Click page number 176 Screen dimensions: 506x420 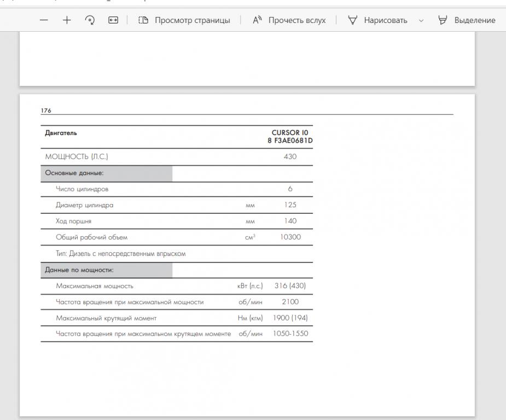(45, 110)
